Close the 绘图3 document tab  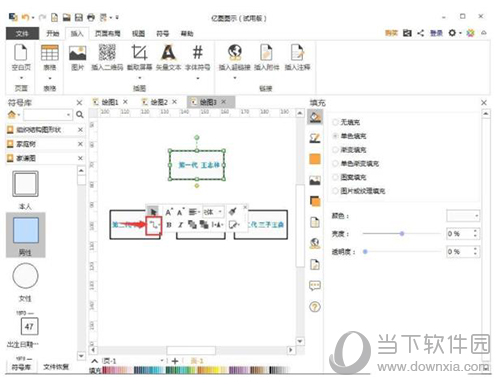224,102
